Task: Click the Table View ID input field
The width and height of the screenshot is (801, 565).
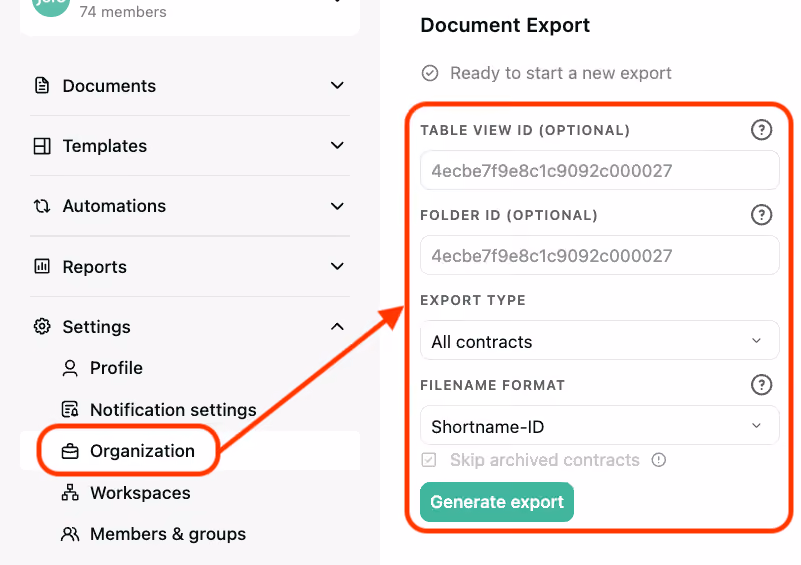Action: tap(599, 170)
